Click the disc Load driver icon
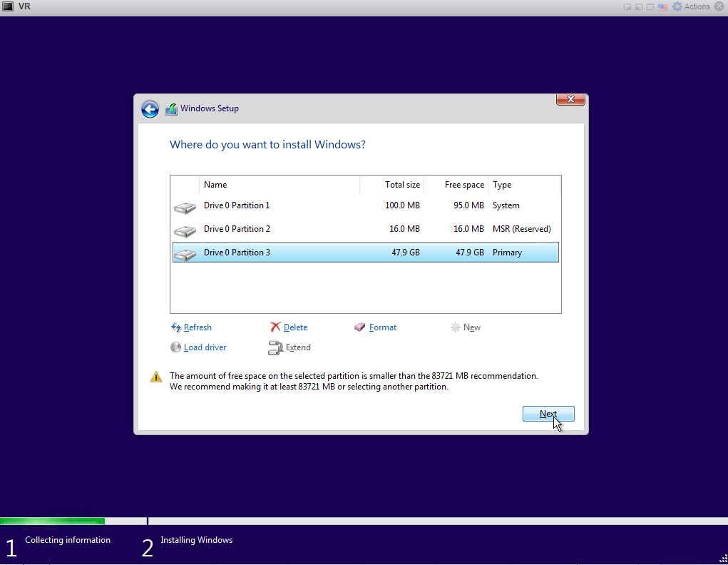Image resolution: width=728 pixels, height=565 pixels. click(x=175, y=347)
